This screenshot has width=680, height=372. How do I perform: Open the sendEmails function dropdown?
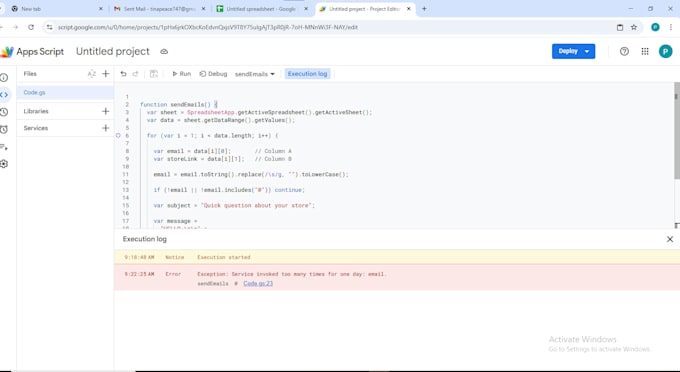point(255,74)
